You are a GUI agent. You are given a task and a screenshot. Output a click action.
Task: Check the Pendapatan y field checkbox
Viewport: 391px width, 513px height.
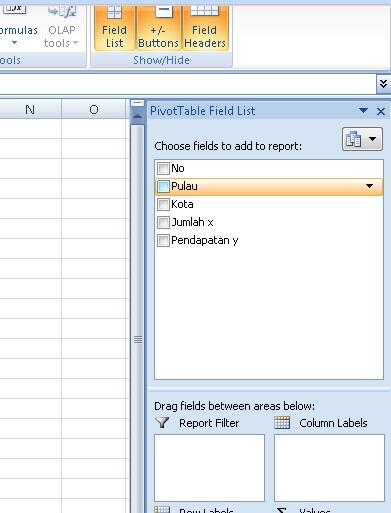pos(163,240)
